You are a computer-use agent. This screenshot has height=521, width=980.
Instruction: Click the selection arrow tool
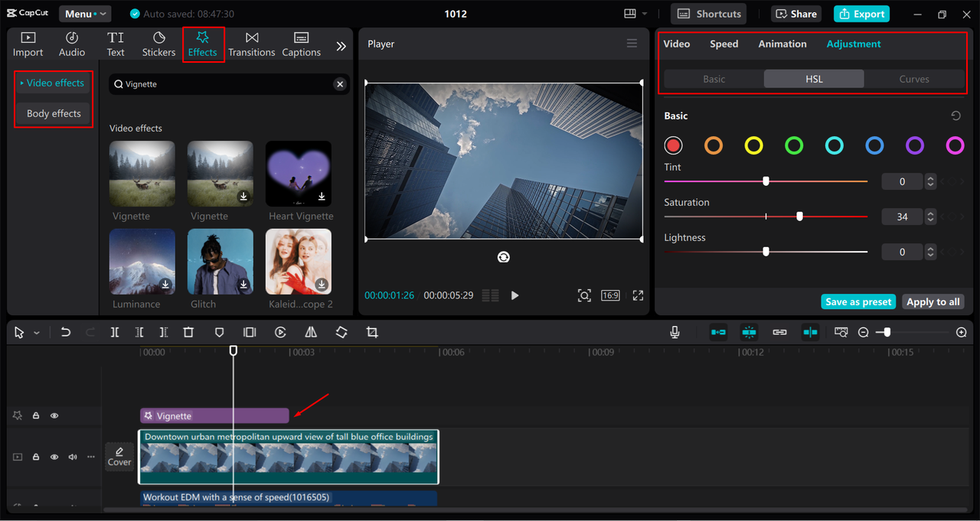[x=19, y=332]
